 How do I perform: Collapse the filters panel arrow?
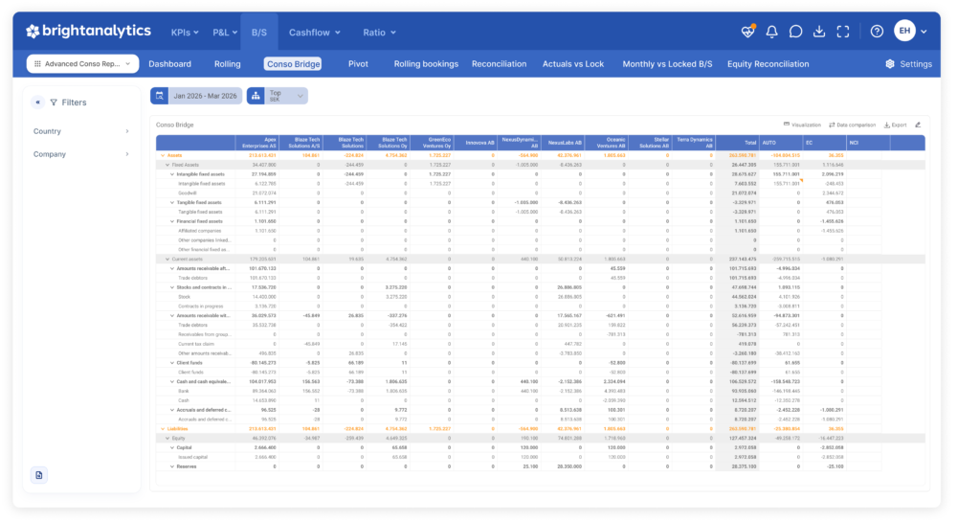(38, 102)
